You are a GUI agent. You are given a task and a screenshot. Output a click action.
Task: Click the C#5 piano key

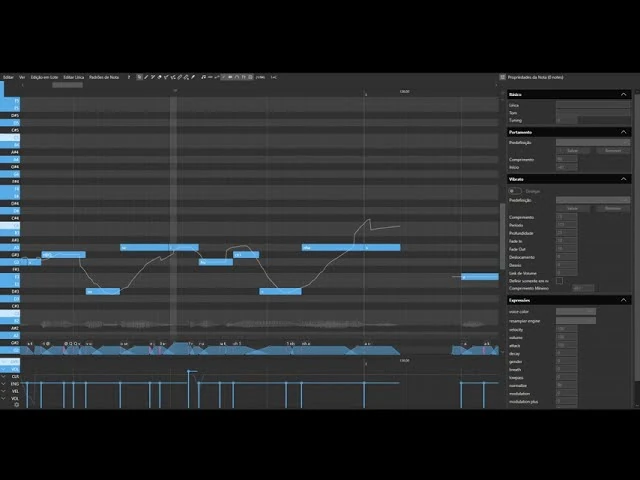click(10, 130)
